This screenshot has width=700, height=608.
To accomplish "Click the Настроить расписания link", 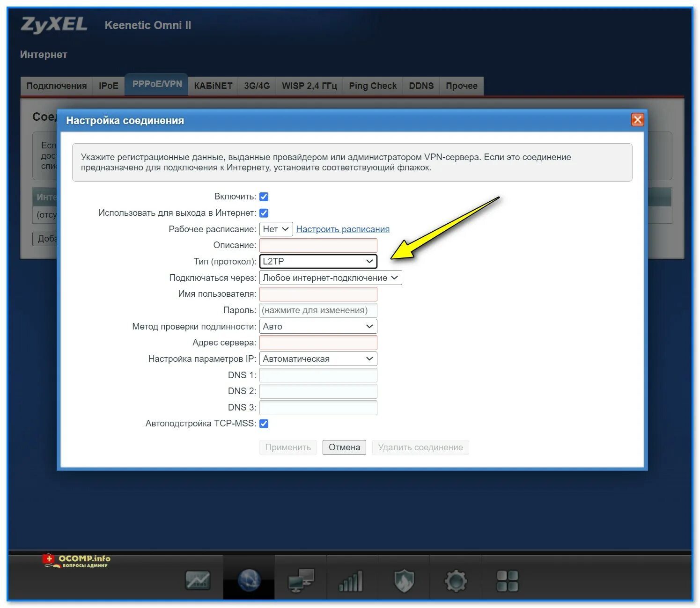I will coord(343,229).
